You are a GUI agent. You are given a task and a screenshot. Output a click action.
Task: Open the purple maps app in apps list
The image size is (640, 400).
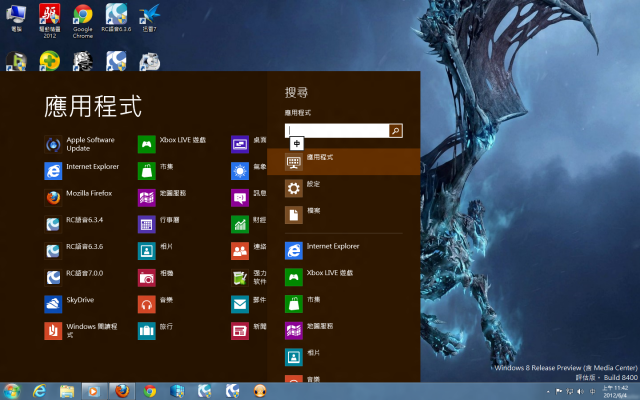[x=162, y=197]
